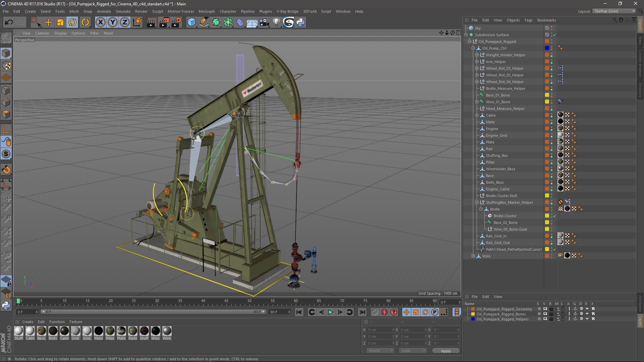
Task: Toggle Oil_Pumpjack_Rigged_Bones layer visibility eye
Action: pos(545,314)
